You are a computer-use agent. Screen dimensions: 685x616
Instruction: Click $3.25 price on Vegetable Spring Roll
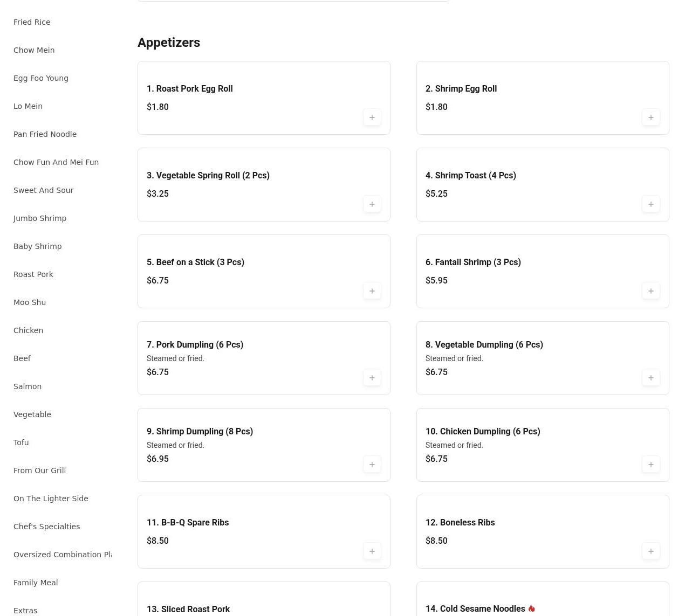157,193
